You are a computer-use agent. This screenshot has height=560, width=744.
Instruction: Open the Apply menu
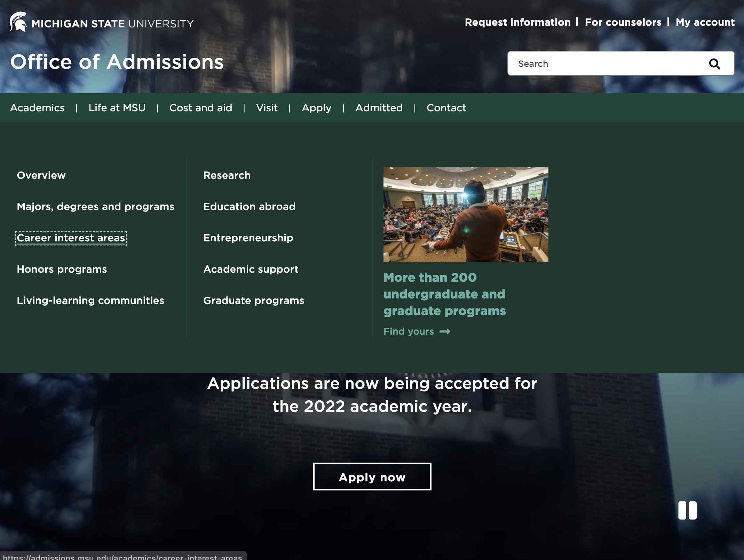pyautogui.click(x=316, y=108)
